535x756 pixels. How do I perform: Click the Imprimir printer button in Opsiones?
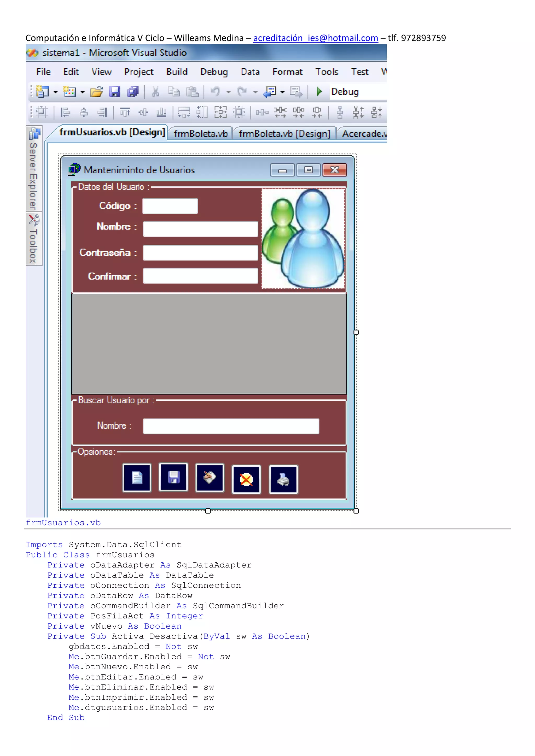point(283,479)
